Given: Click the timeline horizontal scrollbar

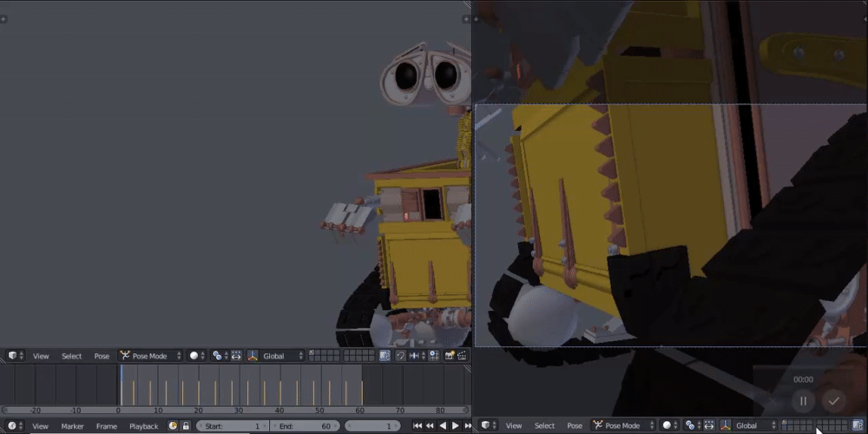Looking at the screenshot, I should pos(234,411).
